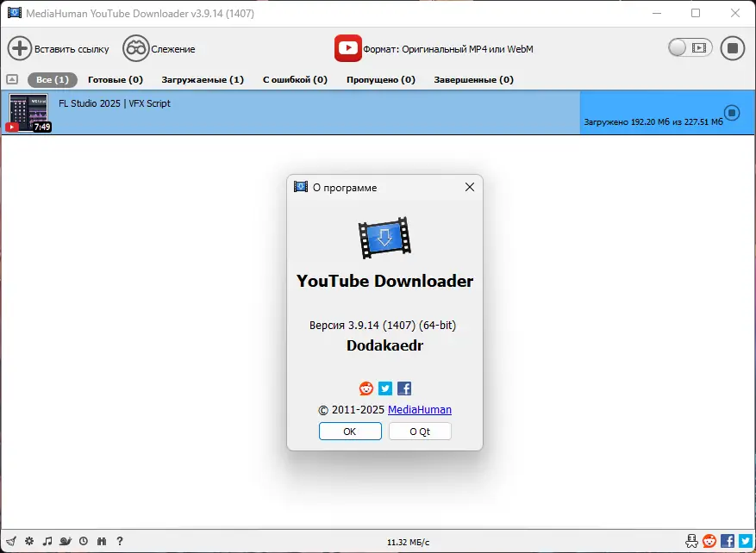The width and height of the screenshot is (756, 553).
Task: Select the FL Studio 2025 | VFX Script title
Action: pos(115,103)
